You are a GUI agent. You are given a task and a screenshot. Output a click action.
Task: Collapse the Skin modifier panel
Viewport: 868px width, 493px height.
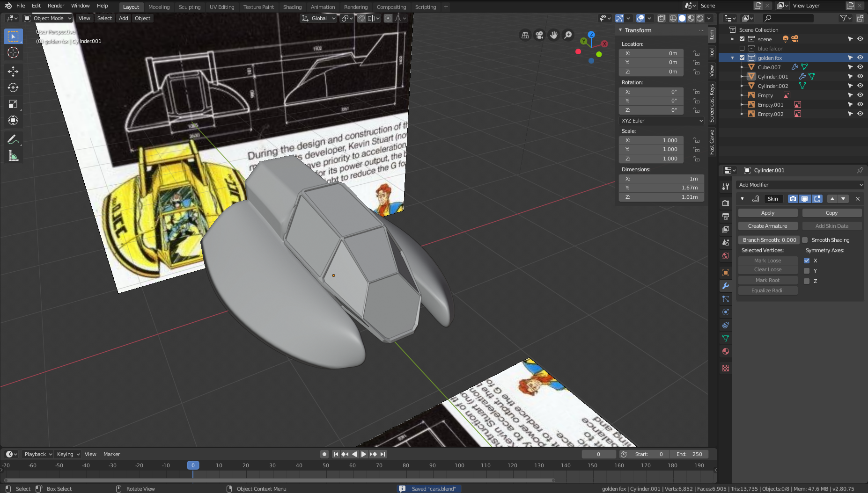click(x=742, y=199)
